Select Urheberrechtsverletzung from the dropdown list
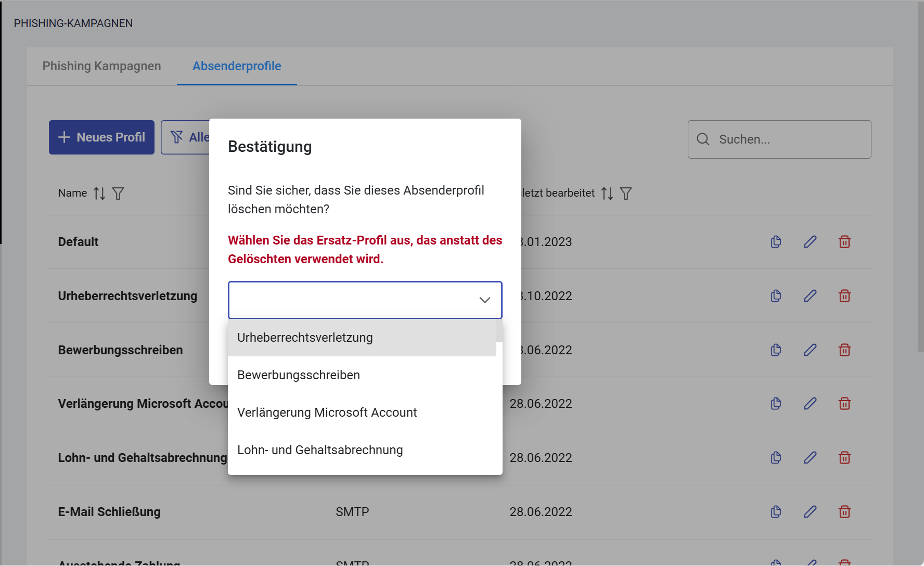 (x=305, y=338)
